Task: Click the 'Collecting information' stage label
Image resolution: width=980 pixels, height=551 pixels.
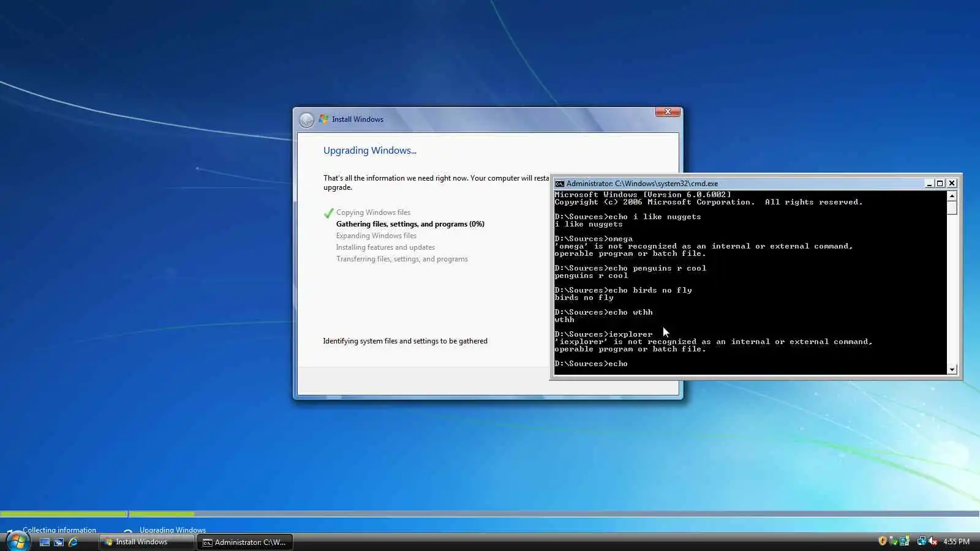Action: [x=59, y=530]
